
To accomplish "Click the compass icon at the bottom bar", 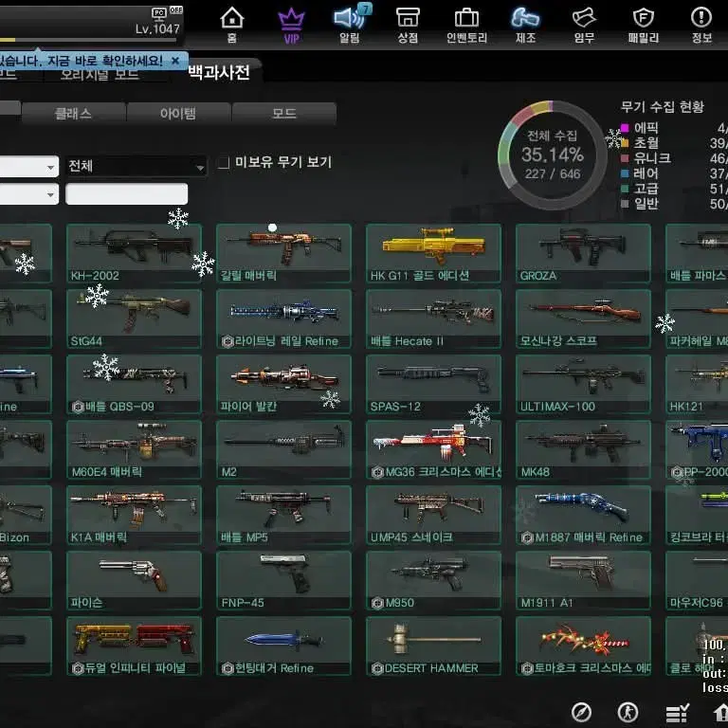I will pos(581,712).
